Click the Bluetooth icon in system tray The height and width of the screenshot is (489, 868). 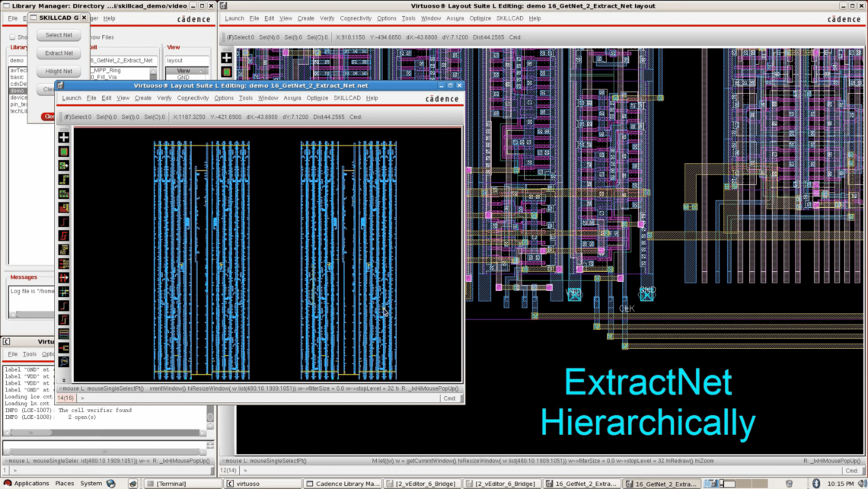tap(816, 484)
